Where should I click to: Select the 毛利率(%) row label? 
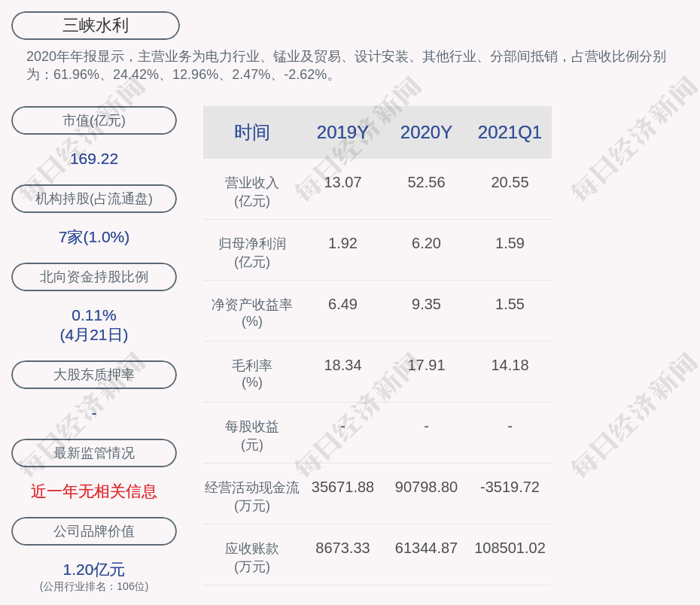click(x=251, y=374)
